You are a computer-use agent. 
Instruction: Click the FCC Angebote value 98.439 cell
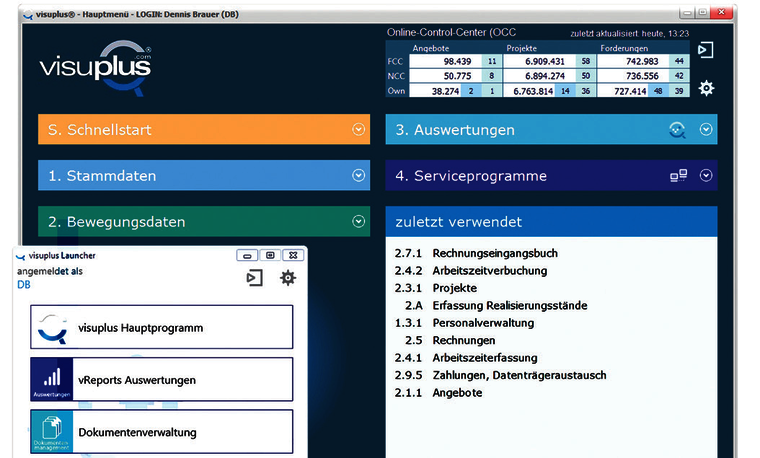click(x=445, y=62)
